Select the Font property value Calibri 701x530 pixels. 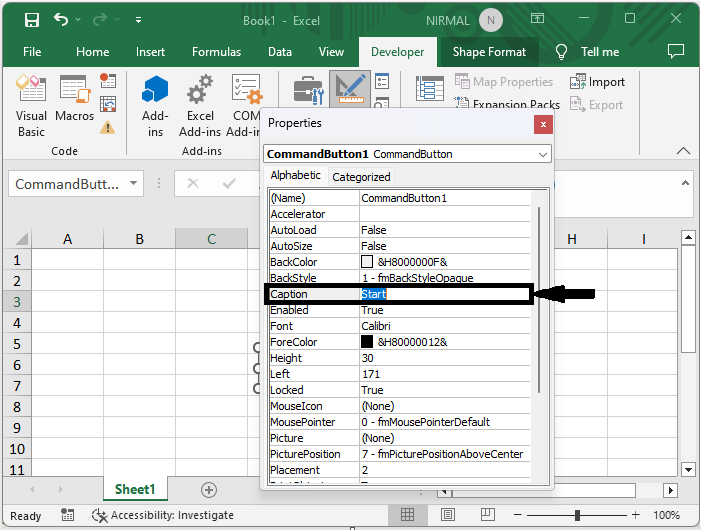tap(445, 326)
